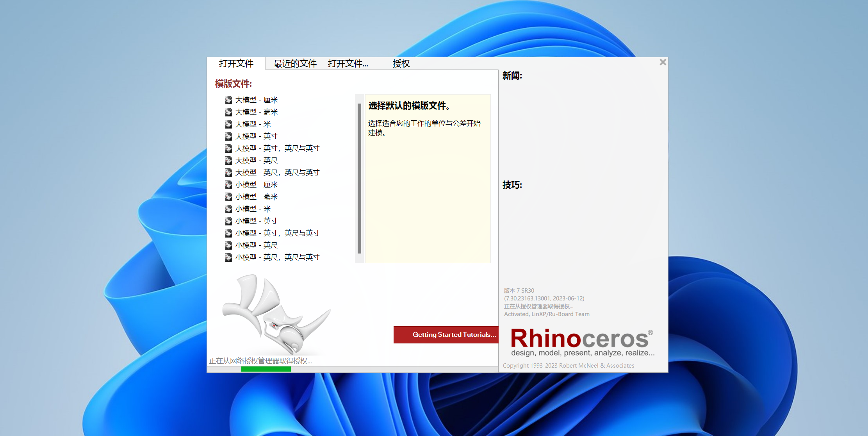The width and height of the screenshot is (868, 436).
Task: Click the green license loading progress bar
Action: 266,369
